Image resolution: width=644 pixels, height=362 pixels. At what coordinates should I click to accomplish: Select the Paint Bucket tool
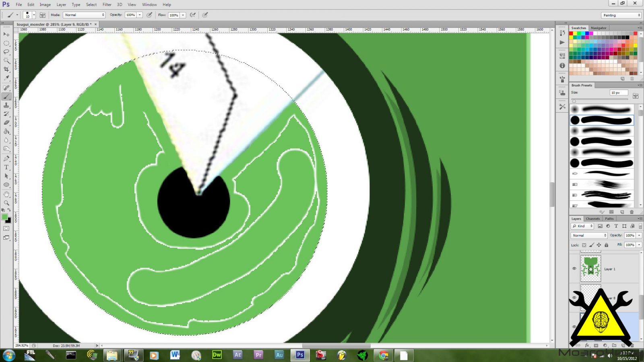(6, 132)
